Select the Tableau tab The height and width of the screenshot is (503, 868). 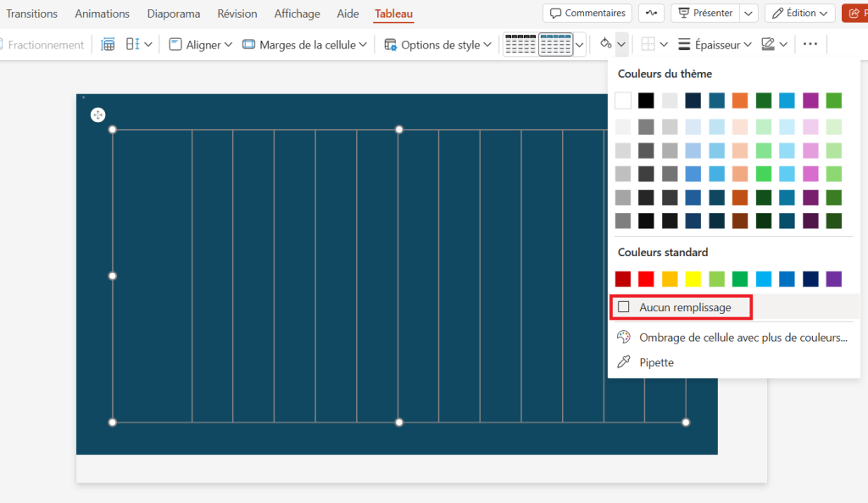pos(393,14)
